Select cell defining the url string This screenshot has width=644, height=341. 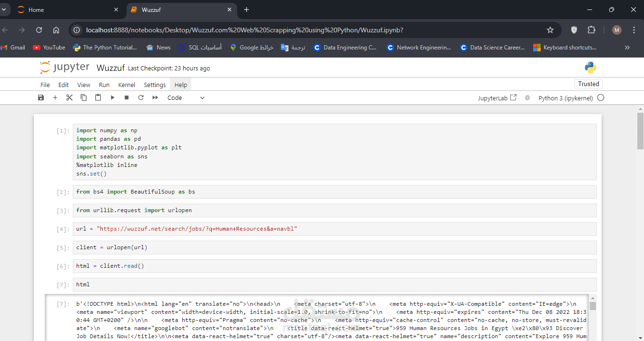coord(335,229)
